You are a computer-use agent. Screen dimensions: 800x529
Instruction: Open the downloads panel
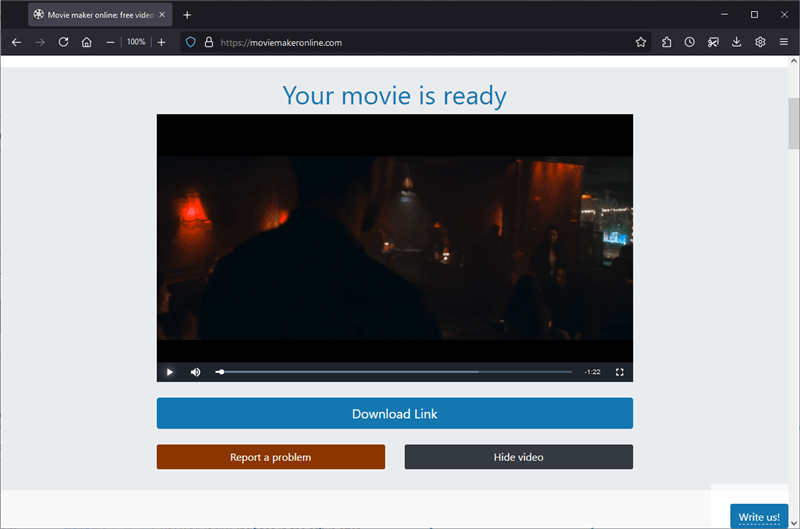coord(737,42)
